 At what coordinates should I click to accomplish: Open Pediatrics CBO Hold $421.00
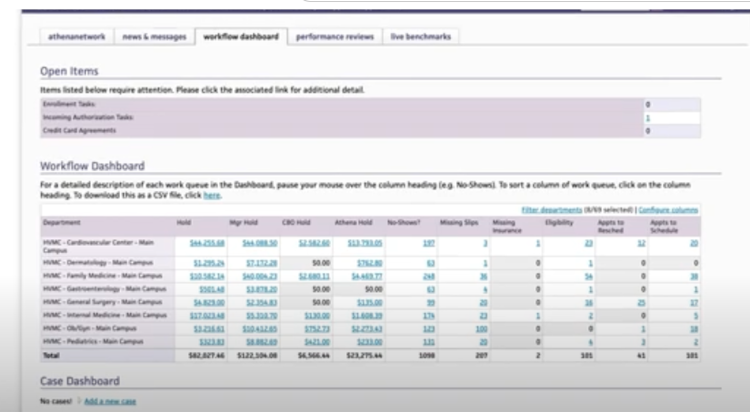pyautogui.click(x=317, y=342)
